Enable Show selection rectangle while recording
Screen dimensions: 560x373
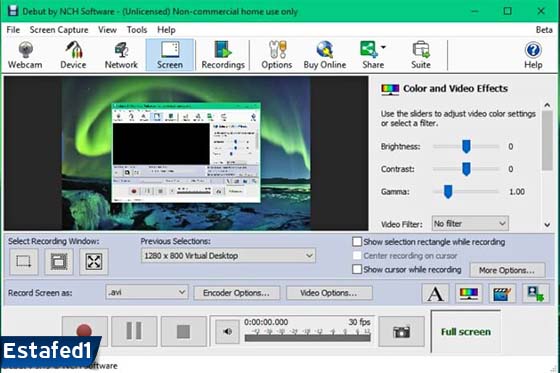tap(357, 242)
